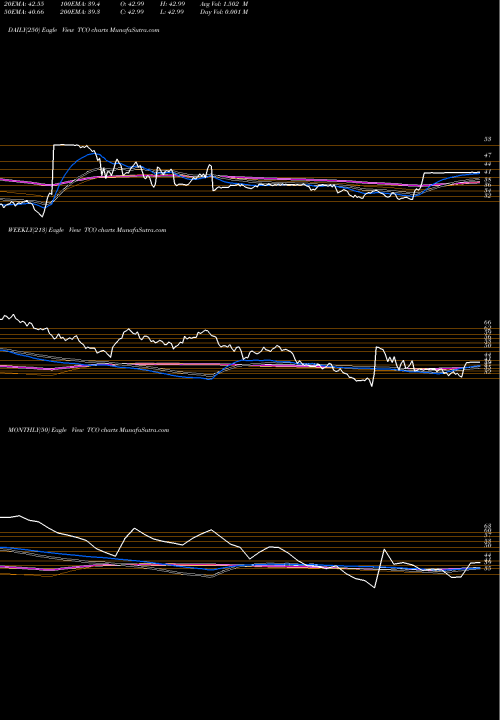Screen dimensions: 500x720
Task: Click the 66 price label on weekly chart
Action: click(x=488, y=323)
